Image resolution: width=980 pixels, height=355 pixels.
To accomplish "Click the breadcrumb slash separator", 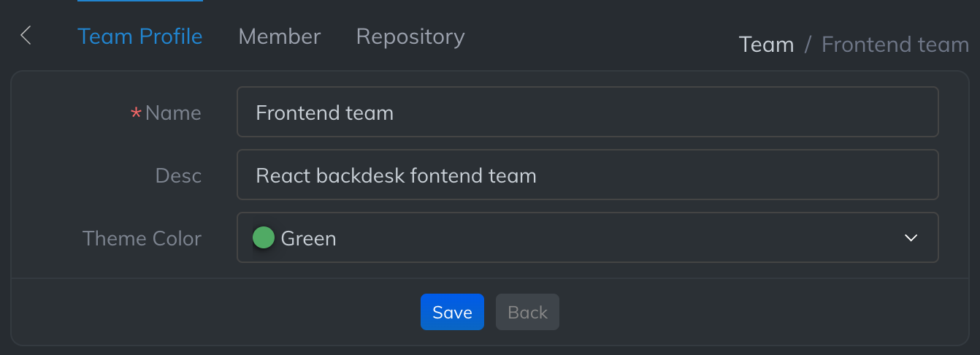I will point(808,45).
